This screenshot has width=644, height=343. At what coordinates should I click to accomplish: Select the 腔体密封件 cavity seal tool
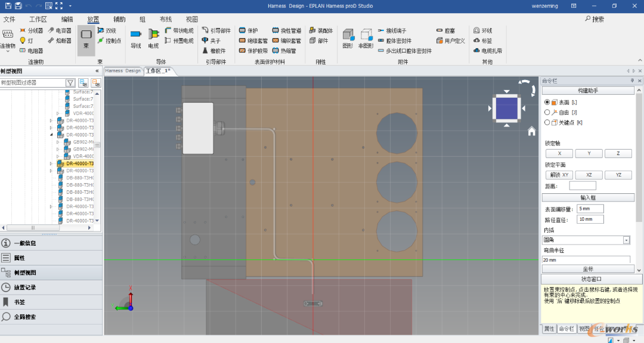click(x=394, y=41)
